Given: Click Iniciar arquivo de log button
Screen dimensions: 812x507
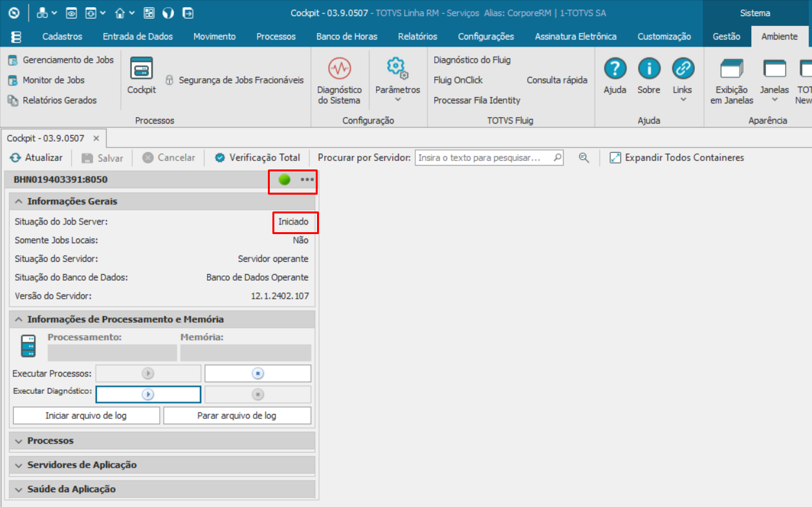Looking at the screenshot, I should pyautogui.click(x=86, y=416).
